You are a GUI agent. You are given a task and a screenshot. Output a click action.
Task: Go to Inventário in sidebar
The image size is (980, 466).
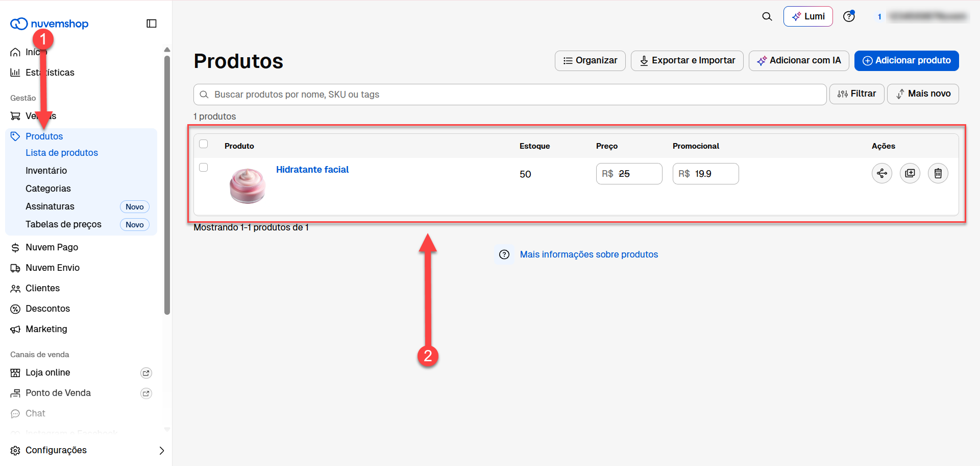pos(46,171)
